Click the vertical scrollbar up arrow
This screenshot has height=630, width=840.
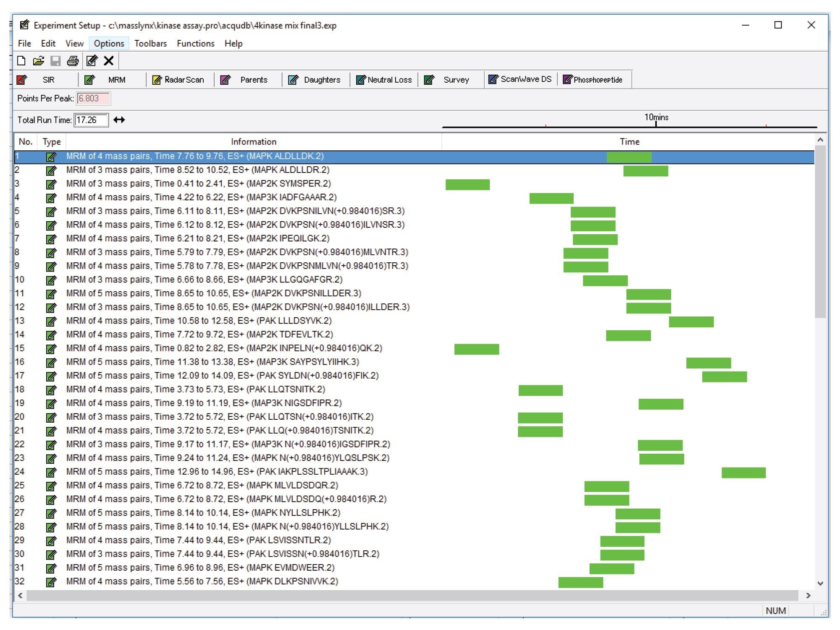tap(821, 140)
